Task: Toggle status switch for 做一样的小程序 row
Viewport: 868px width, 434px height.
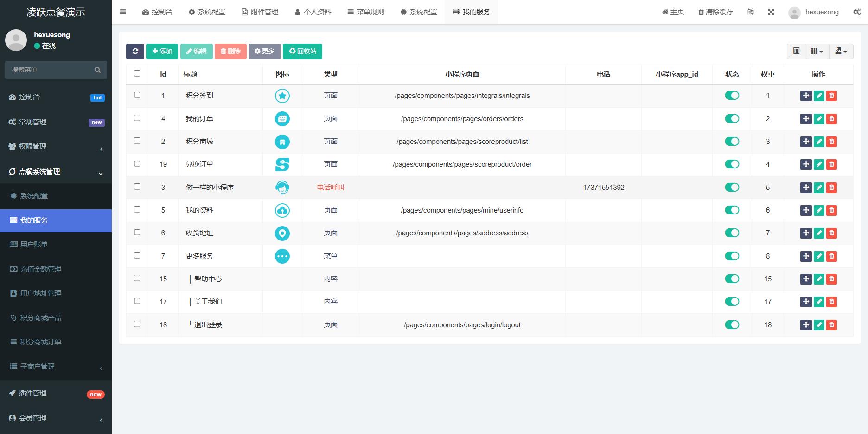Action: (x=732, y=188)
